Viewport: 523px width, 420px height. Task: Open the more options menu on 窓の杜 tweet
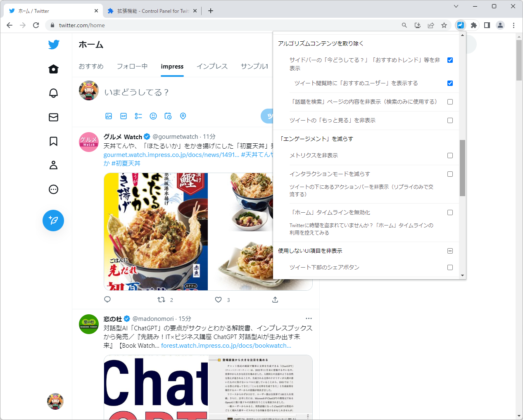point(309,318)
